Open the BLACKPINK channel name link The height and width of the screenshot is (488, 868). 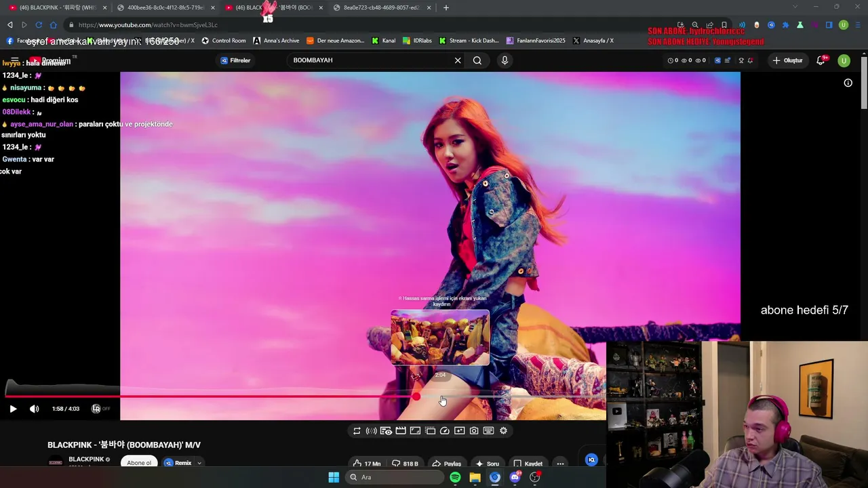(86, 460)
